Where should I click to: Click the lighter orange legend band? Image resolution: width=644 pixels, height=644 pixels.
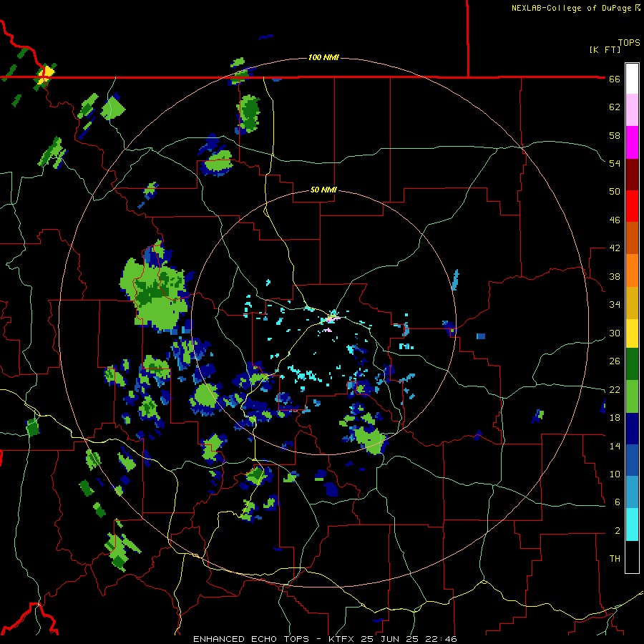[x=632, y=270]
